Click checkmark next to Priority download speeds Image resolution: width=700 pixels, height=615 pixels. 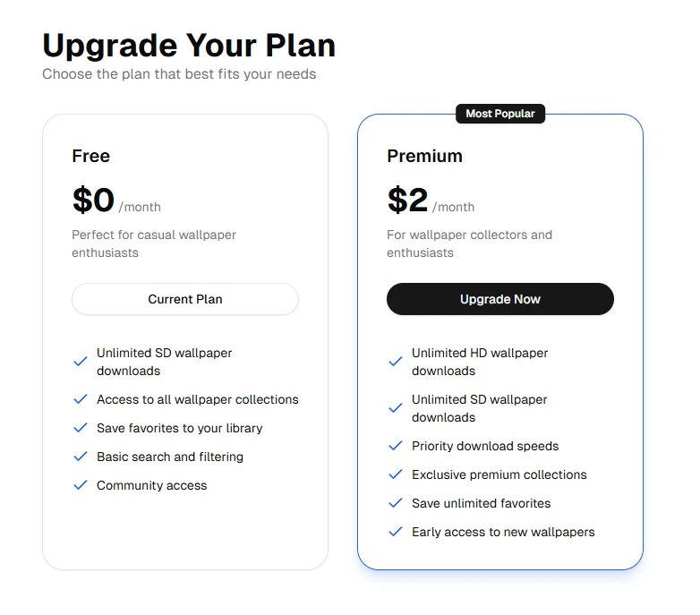coord(395,446)
